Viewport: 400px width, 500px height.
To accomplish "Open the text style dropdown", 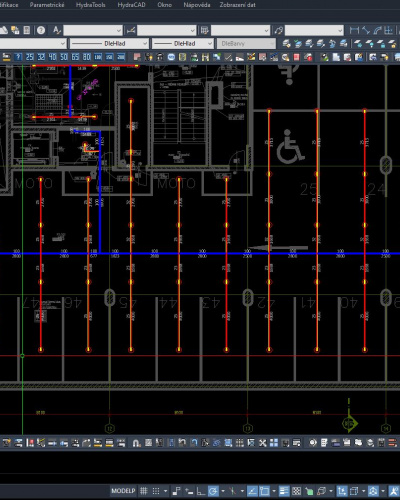I will (93, 31).
